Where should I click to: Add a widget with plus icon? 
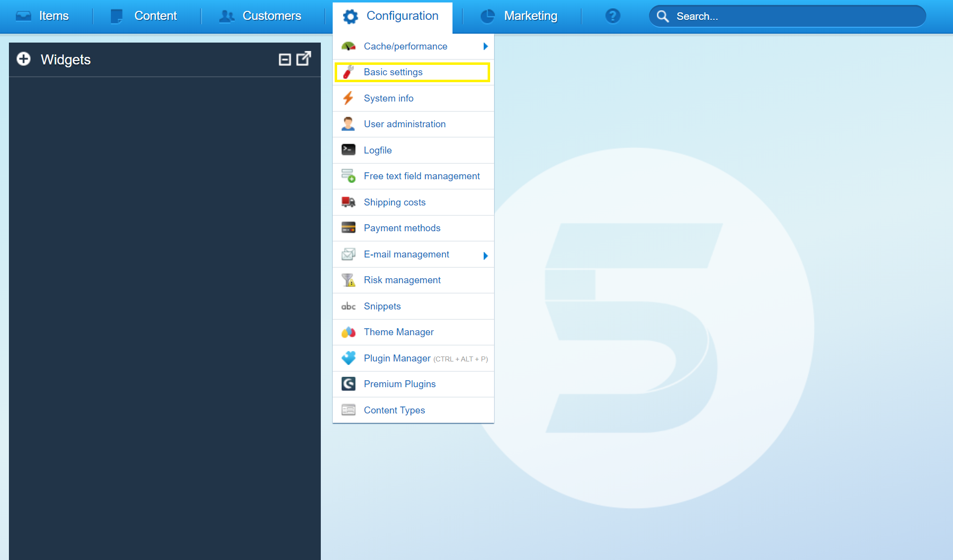(x=23, y=59)
